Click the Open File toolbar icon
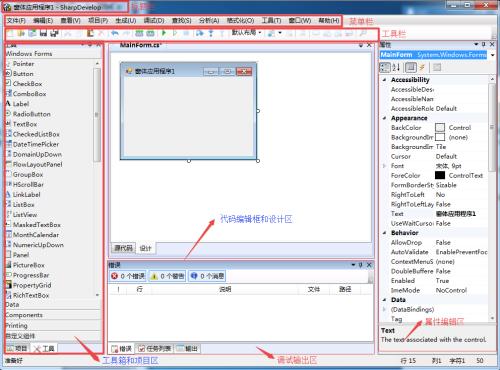500x370 pixels. [21, 33]
